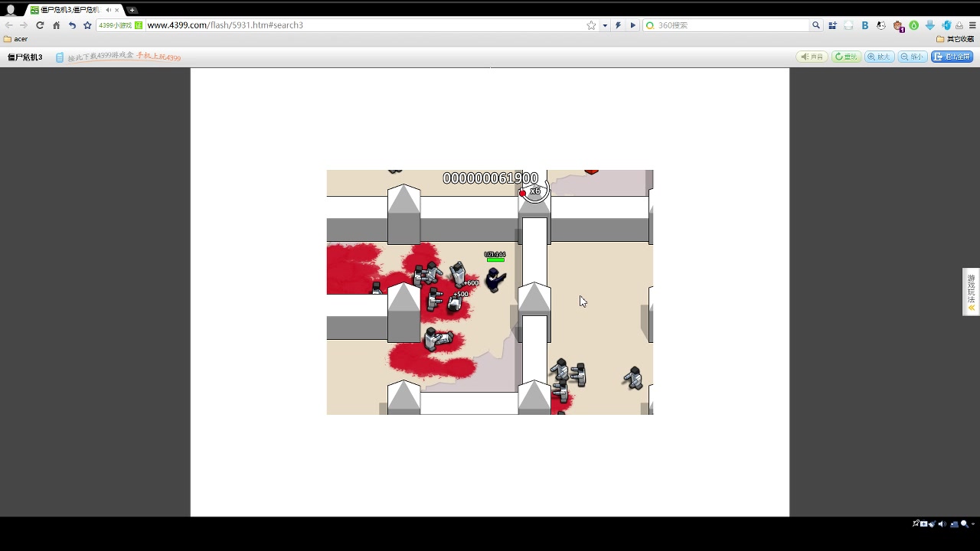
Task: Open the extensions grid plus icon
Action: tap(832, 25)
